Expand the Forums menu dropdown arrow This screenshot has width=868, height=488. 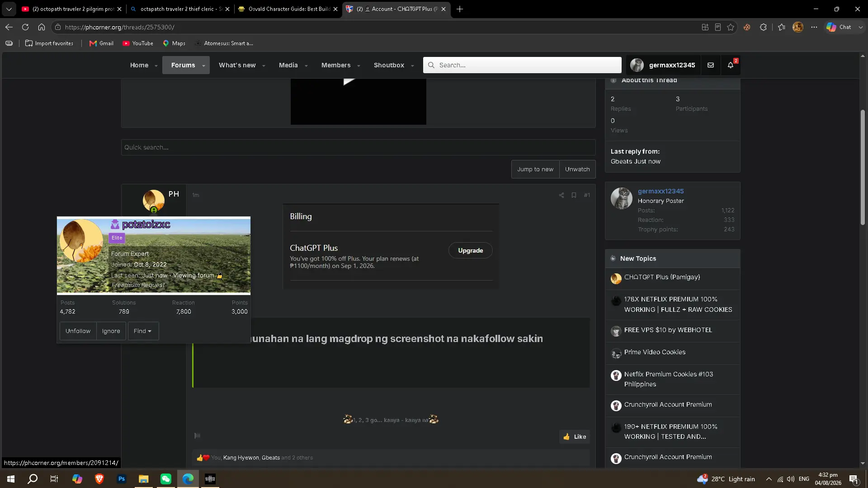pyautogui.click(x=203, y=66)
